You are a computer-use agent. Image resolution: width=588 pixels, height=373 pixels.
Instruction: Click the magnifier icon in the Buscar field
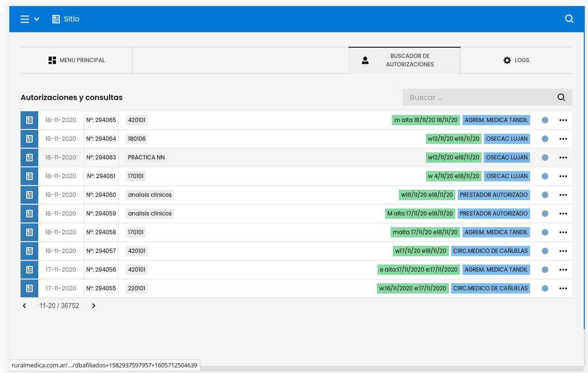click(561, 97)
